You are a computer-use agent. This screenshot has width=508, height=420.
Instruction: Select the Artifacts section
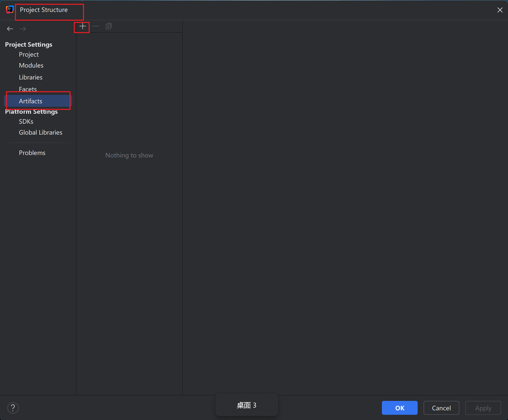point(31,101)
